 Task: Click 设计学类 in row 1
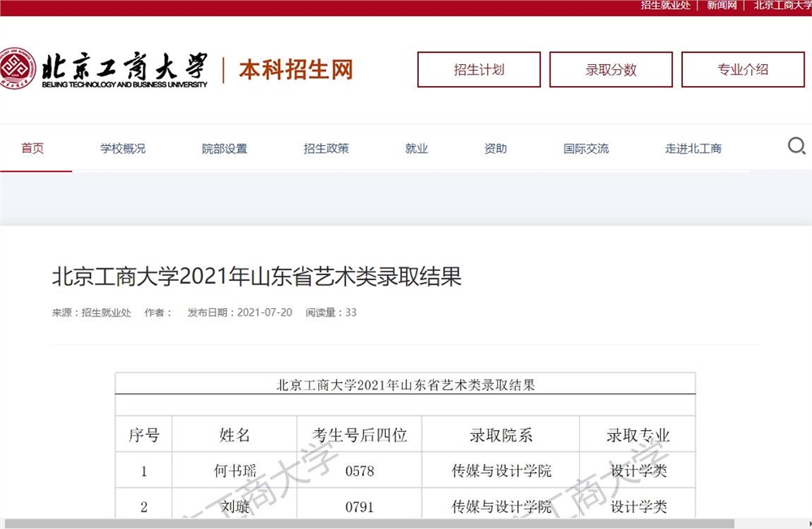point(638,471)
